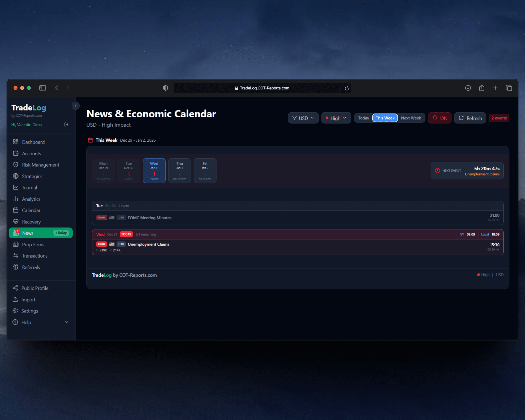Open the Strategies target icon
525x420 pixels.
16,176
